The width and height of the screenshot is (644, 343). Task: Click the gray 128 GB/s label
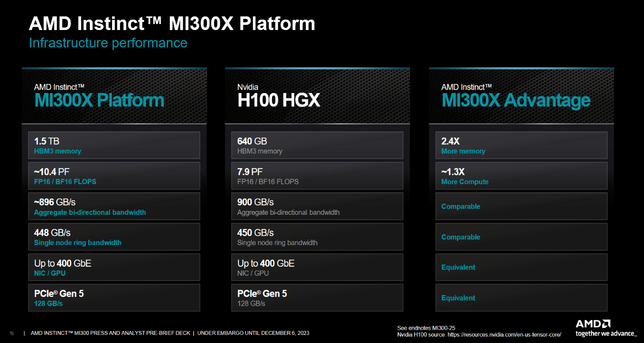coord(251,304)
